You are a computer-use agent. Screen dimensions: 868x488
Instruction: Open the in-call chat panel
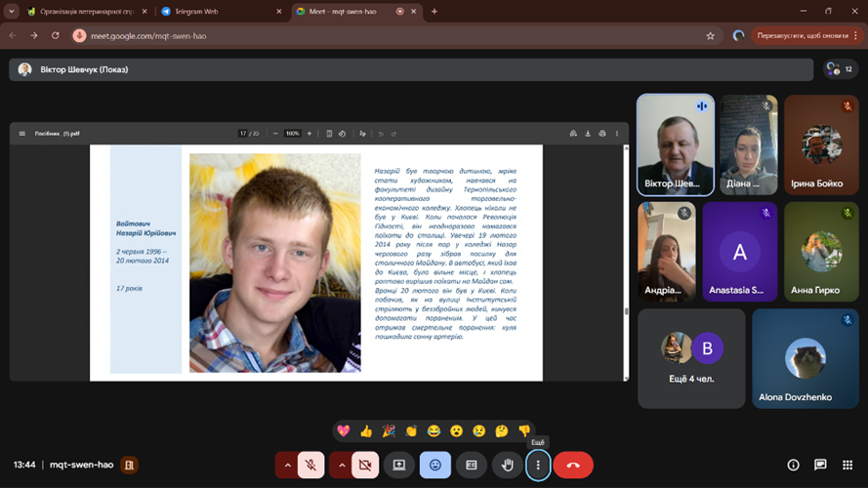pos(820,466)
